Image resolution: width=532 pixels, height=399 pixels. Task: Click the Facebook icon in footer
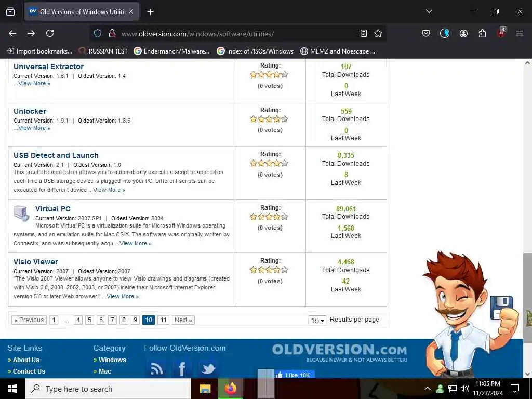(182, 368)
